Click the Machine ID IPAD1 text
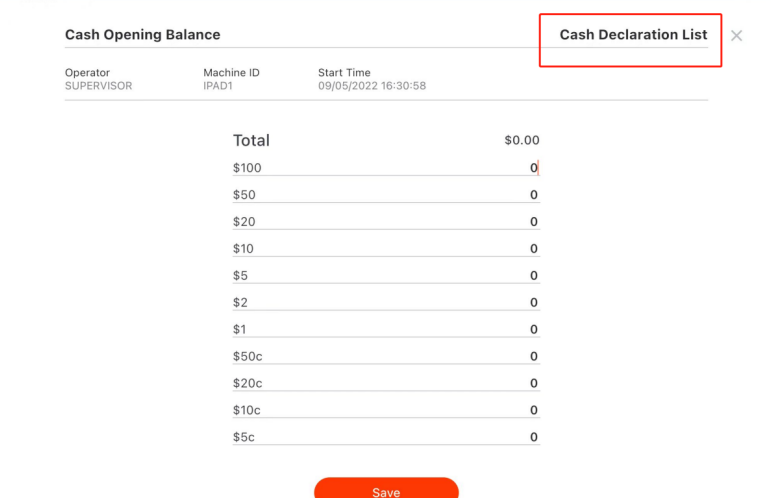 [x=218, y=86]
